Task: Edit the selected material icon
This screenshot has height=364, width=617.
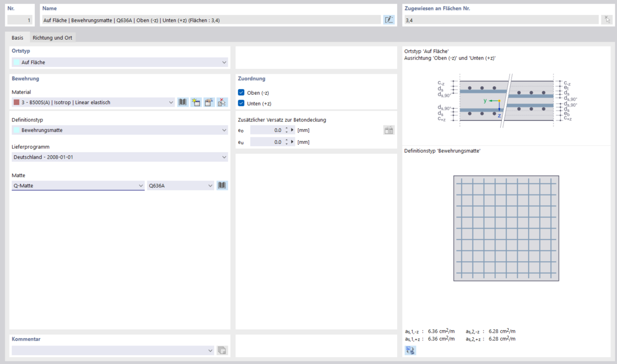Action: coord(209,103)
